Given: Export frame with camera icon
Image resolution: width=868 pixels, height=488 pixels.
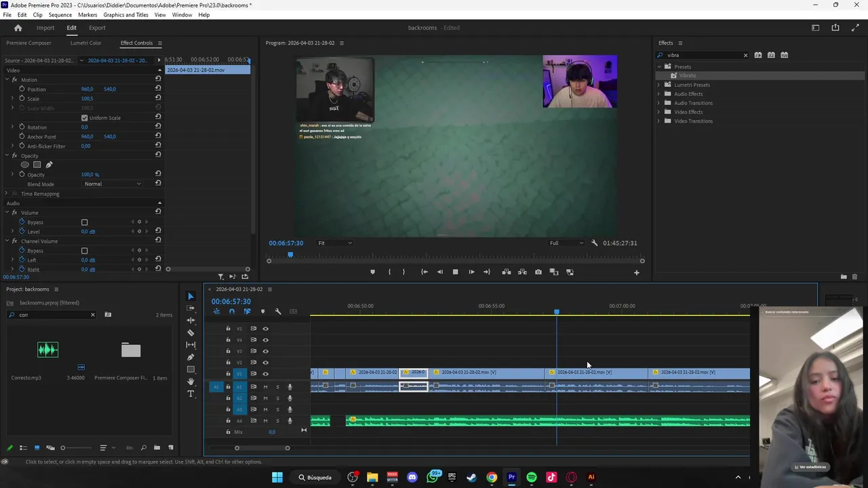Looking at the screenshot, I should pyautogui.click(x=538, y=272).
